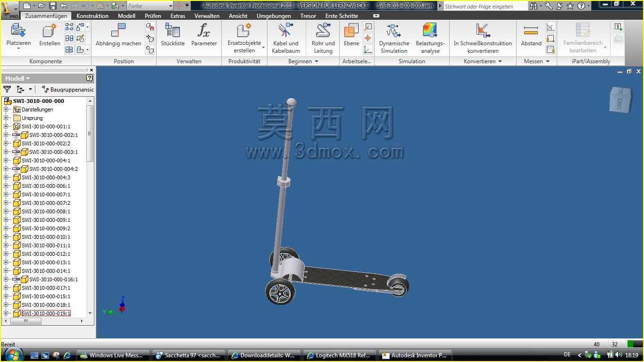This screenshot has height=362, width=644.
Task: Open the Extras ribbon tab
Action: click(x=178, y=16)
